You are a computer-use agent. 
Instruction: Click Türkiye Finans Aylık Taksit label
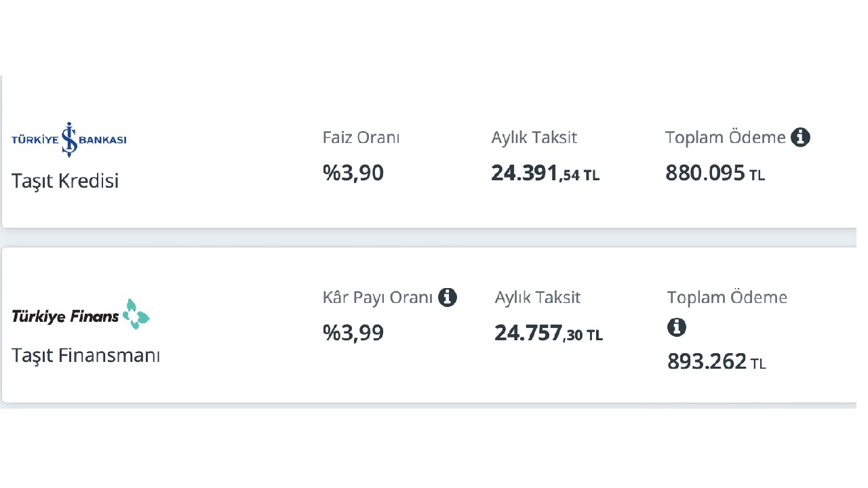point(538,297)
